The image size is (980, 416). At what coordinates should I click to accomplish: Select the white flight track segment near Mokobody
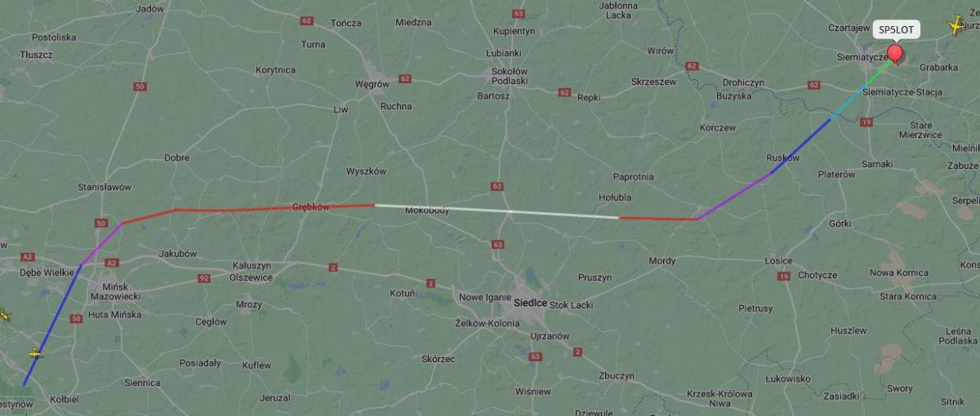click(497, 211)
